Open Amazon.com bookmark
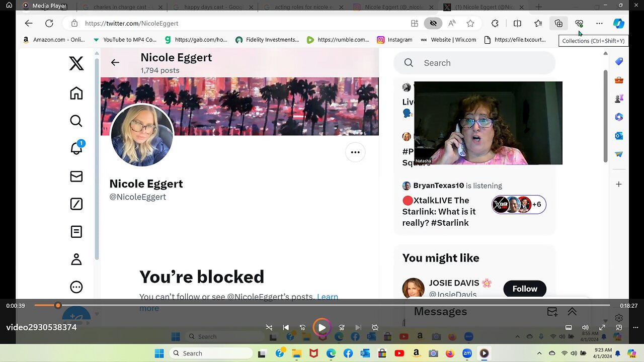This screenshot has height=362, width=644. [x=53, y=40]
